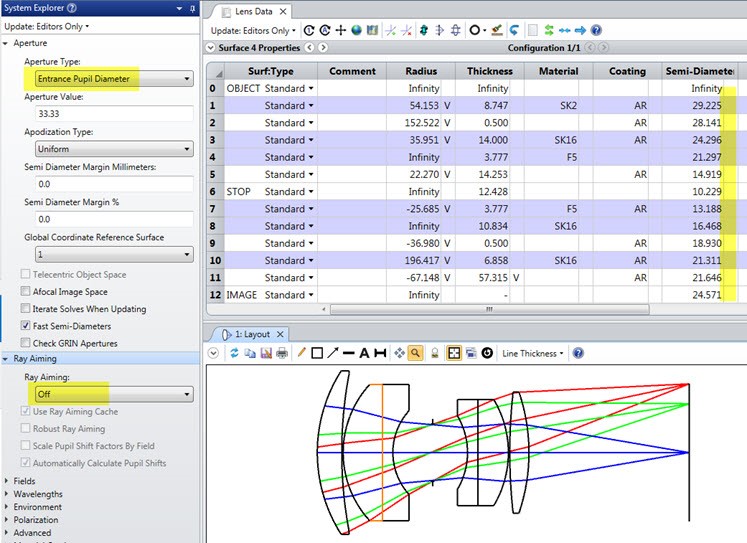This screenshot has height=543, width=747.
Task: Click the paintbrush icon in Lens Data toolbar
Action: [x=497, y=30]
